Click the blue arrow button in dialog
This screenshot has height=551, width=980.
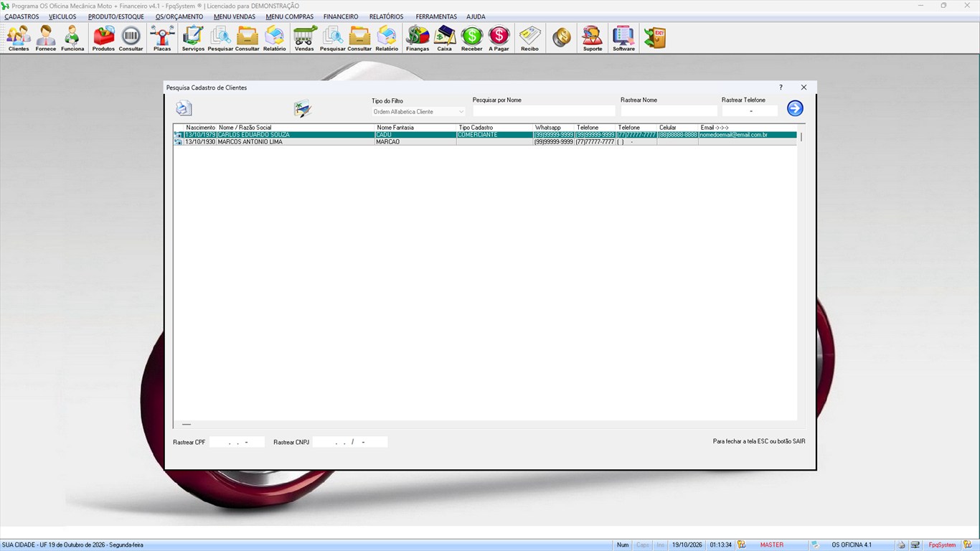point(795,108)
